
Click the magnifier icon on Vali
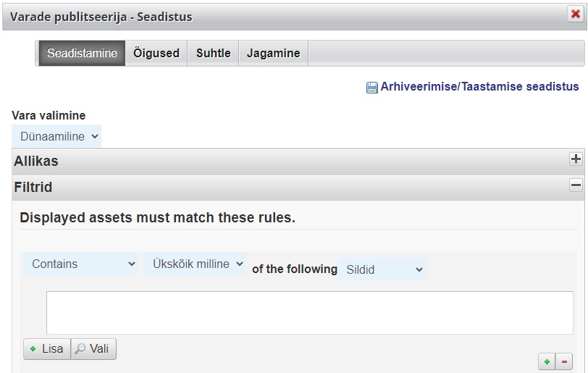pos(80,349)
